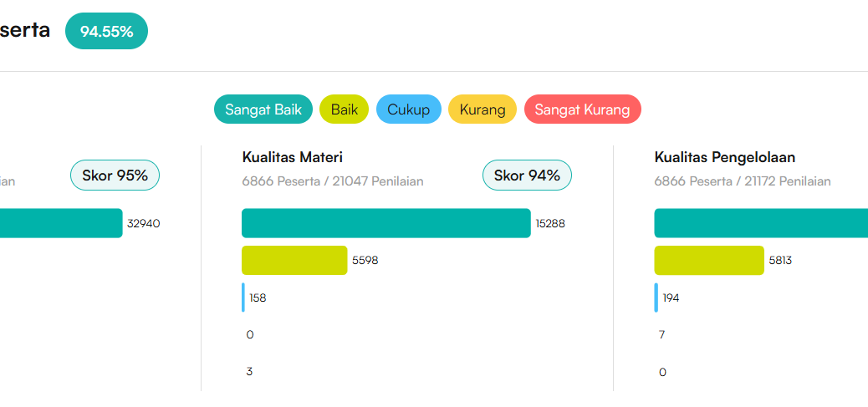Viewport: 868px width, 407px height.
Task: Click the blue bar valued 194
Action: pyautogui.click(x=656, y=298)
